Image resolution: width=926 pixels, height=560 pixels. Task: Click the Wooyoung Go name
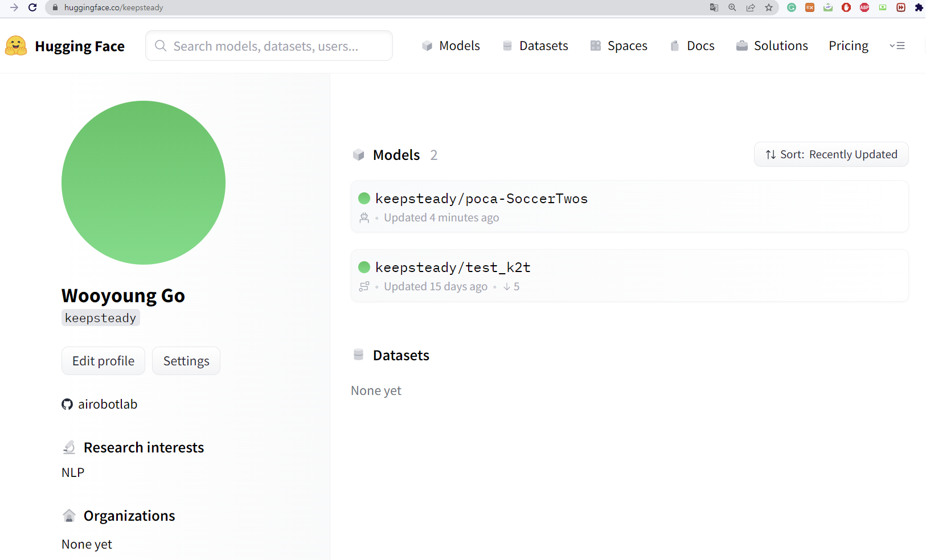pyautogui.click(x=123, y=296)
